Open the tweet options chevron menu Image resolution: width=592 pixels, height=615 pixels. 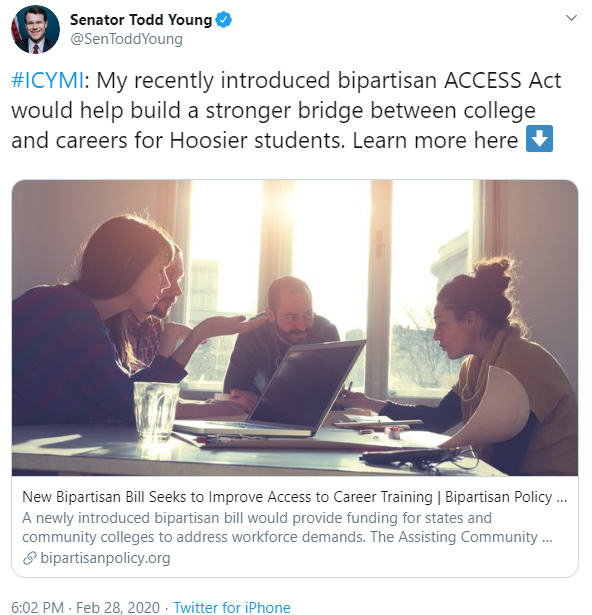click(571, 18)
